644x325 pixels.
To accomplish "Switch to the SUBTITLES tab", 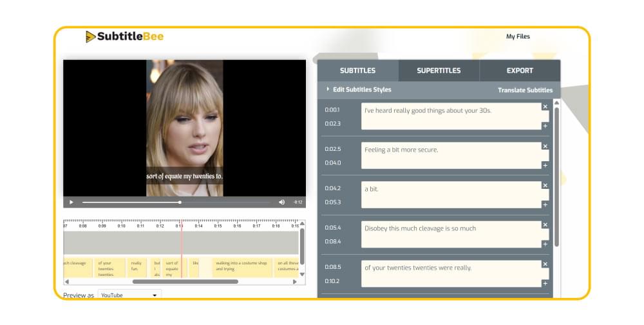I will point(357,71).
